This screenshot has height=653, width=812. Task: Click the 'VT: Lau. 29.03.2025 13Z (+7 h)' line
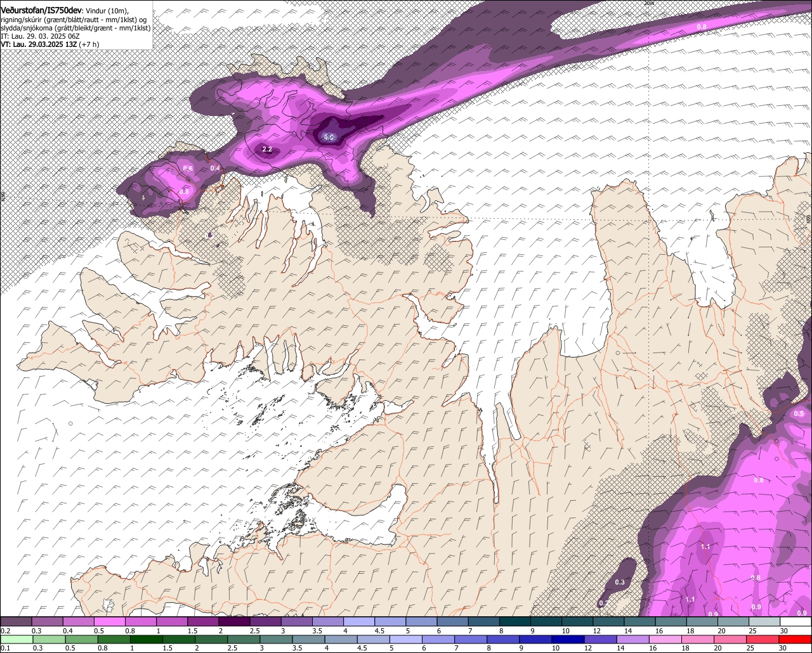[49, 44]
